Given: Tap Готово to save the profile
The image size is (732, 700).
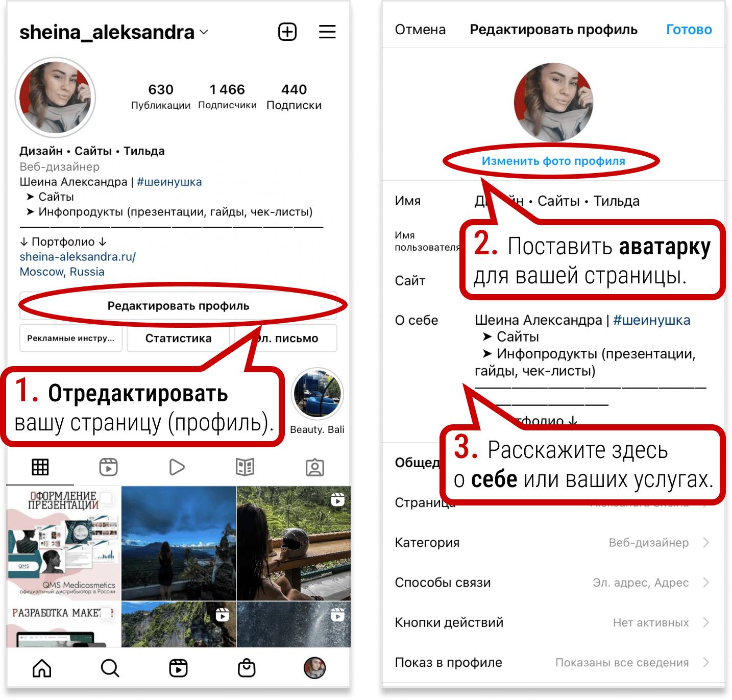Looking at the screenshot, I should coord(689,30).
